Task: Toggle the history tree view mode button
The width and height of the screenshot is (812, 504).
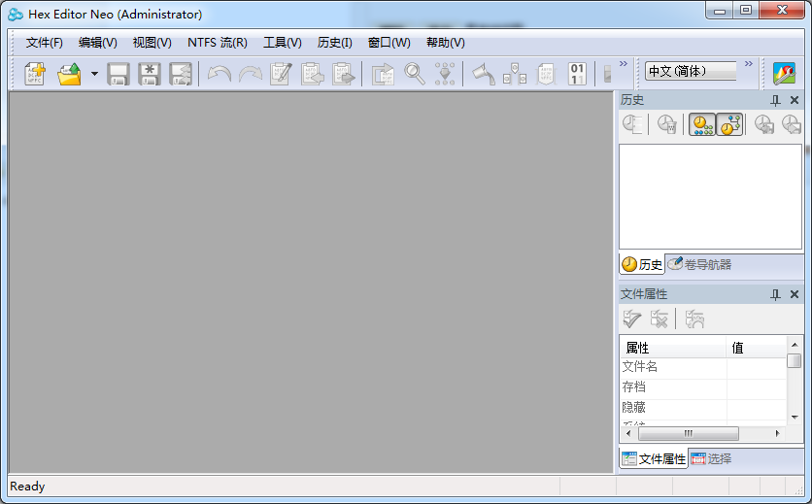Action: pos(729,124)
